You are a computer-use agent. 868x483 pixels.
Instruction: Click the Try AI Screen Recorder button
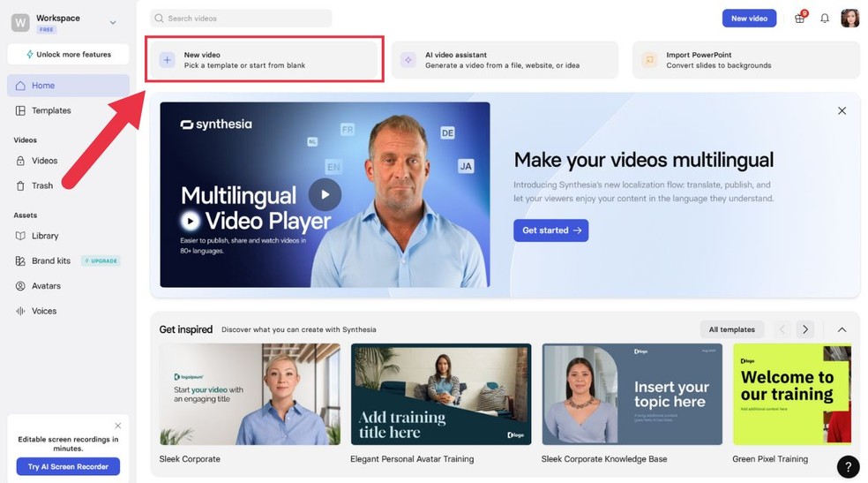pyautogui.click(x=68, y=467)
